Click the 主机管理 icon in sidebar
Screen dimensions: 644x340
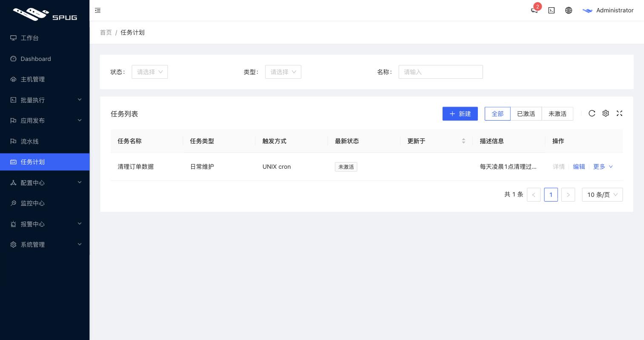tap(13, 79)
